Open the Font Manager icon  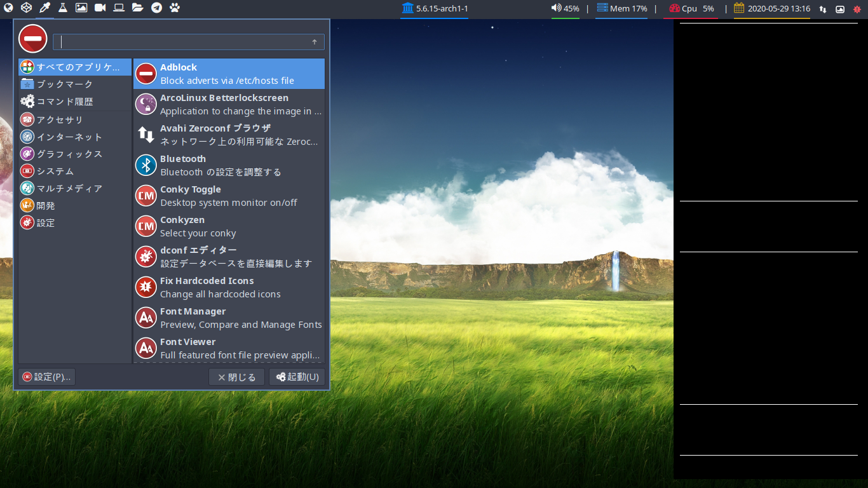pyautogui.click(x=146, y=318)
